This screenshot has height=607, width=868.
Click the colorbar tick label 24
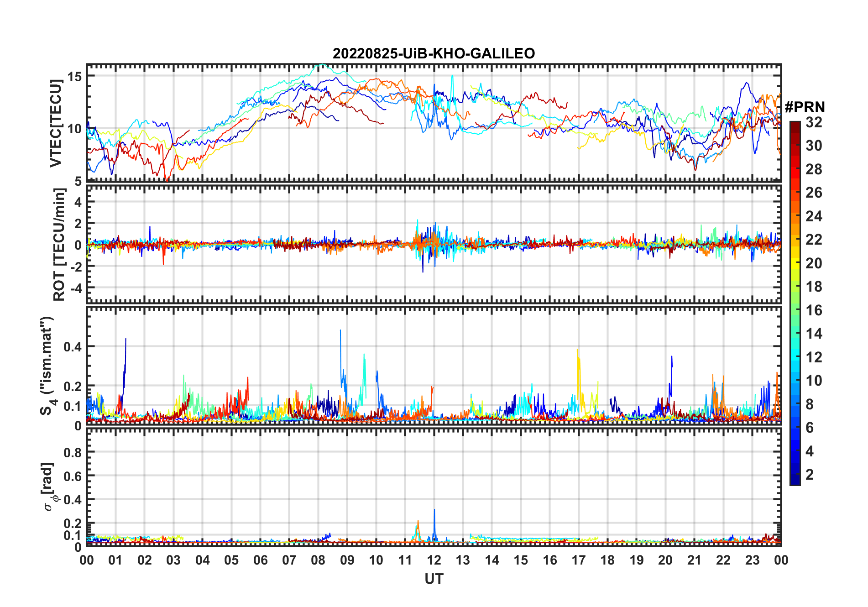(x=814, y=216)
